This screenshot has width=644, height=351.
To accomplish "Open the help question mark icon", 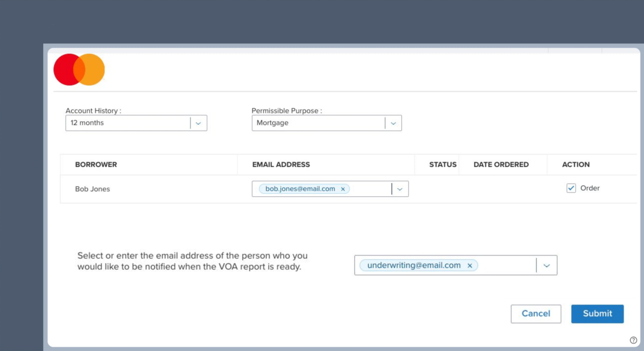I will tap(633, 340).
